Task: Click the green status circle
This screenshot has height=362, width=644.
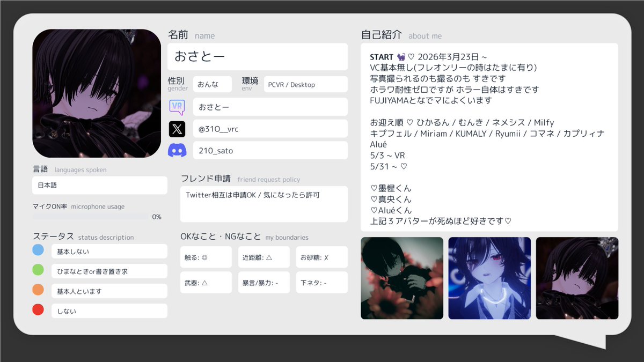Action: coord(38,270)
